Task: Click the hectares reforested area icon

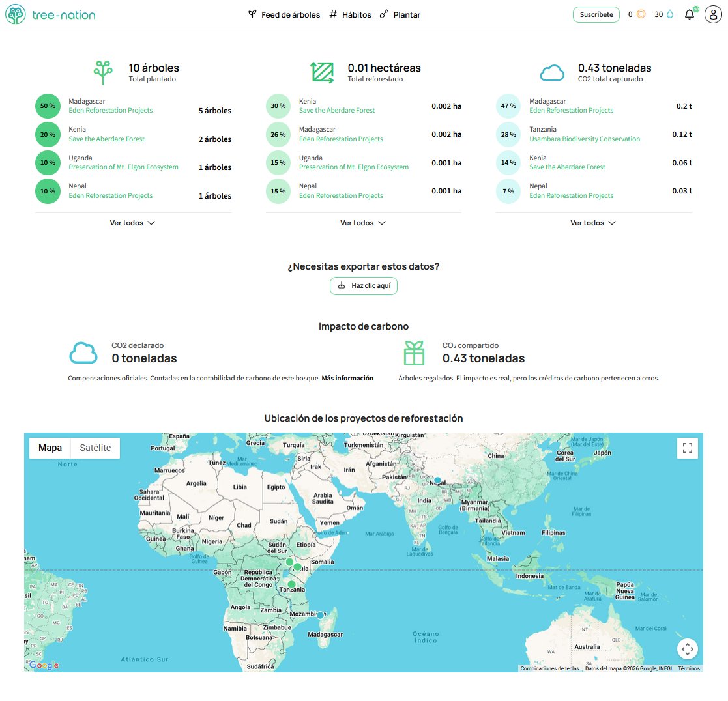Action: click(322, 72)
